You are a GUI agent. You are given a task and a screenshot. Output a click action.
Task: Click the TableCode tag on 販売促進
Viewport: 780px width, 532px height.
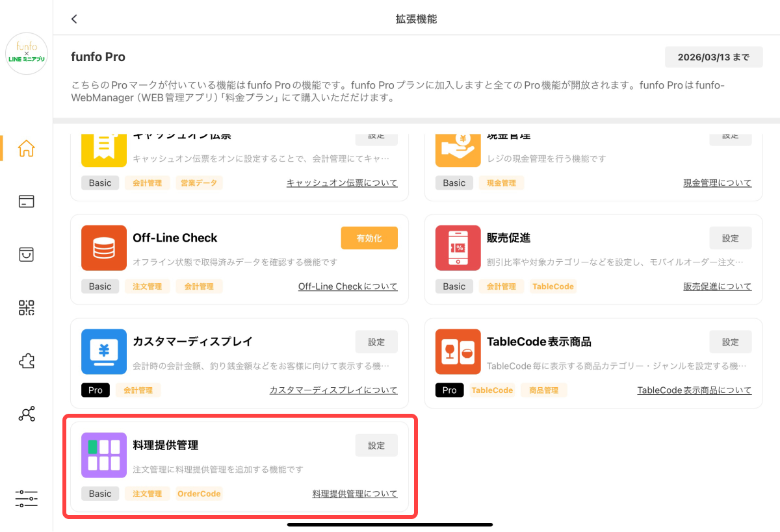click(x=553, y=286)
